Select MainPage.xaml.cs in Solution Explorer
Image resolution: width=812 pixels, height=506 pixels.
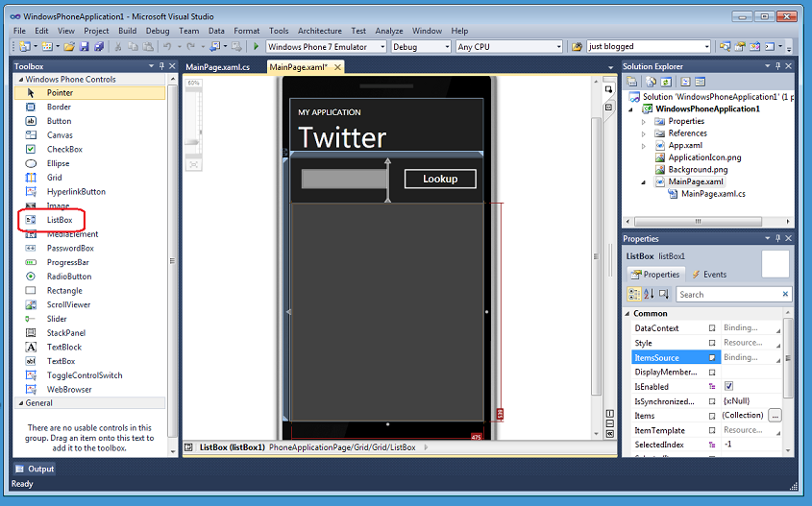click(x=713, y=194)
